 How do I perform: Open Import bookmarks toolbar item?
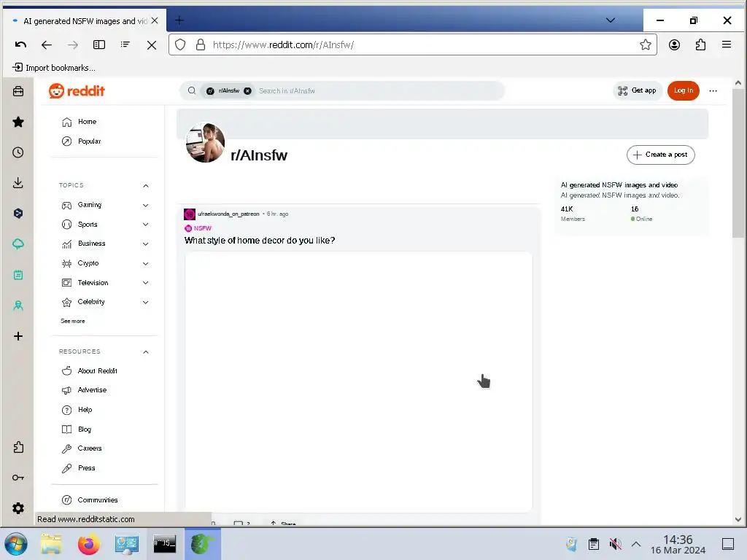click(53, 68)
